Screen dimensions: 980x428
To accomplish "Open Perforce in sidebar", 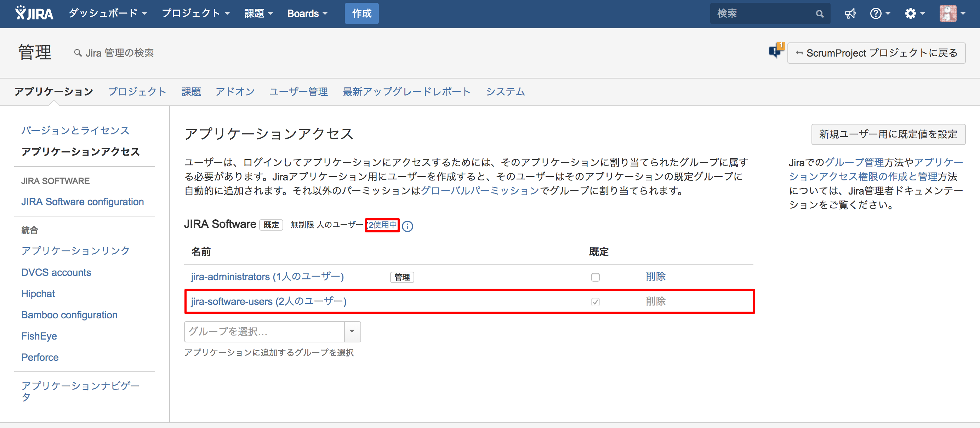I will click(40, 358).
